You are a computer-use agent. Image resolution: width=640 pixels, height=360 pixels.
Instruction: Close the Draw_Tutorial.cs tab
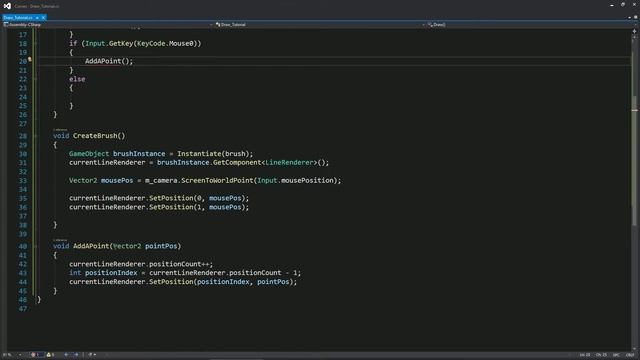pos(43,18)
